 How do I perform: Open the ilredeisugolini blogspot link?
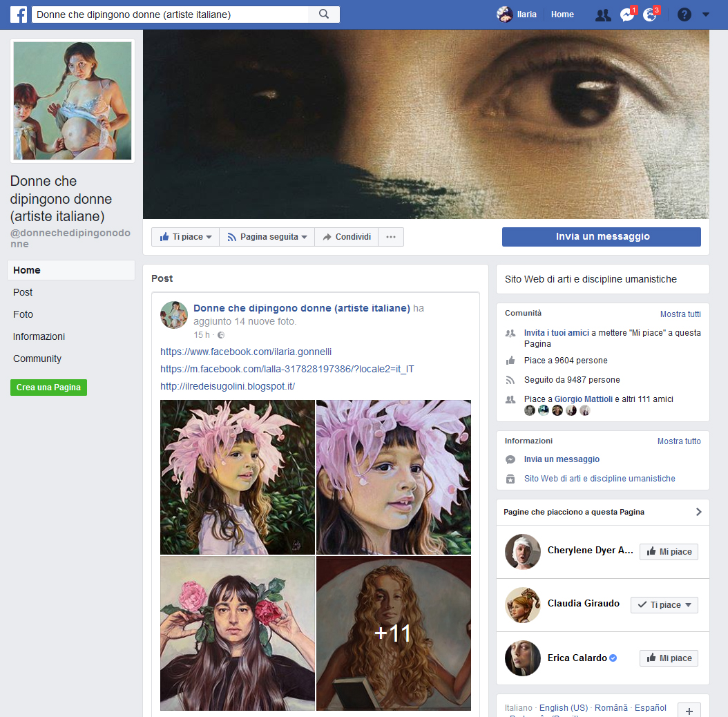click(x=227, y=386)
